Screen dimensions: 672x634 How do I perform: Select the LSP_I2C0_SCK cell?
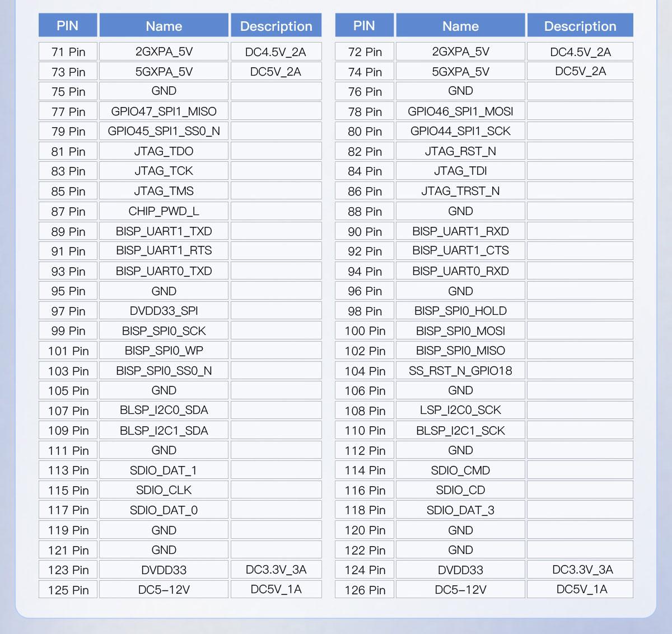pyautogui.click(x=460, y=411)
